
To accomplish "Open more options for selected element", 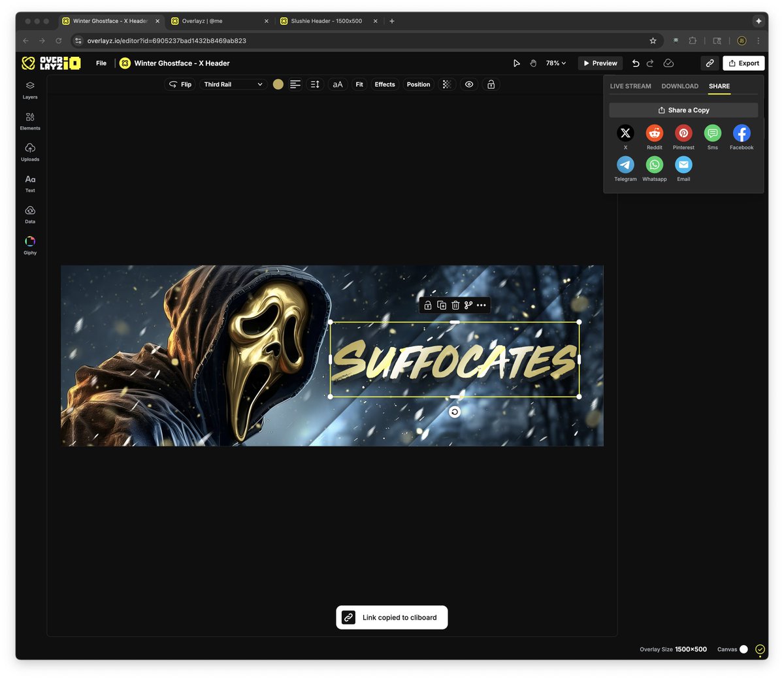I will click(482, 305).
